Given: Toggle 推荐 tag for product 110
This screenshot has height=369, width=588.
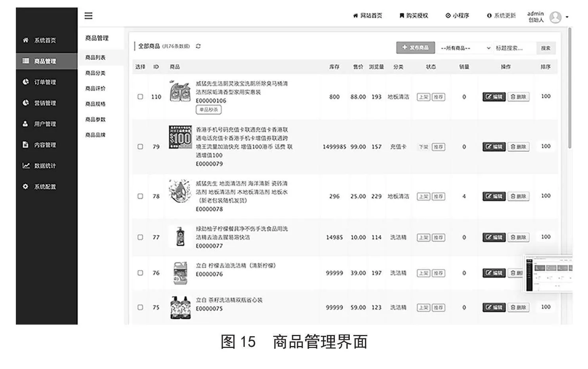Looking at the screenshot, I should 438,97.
